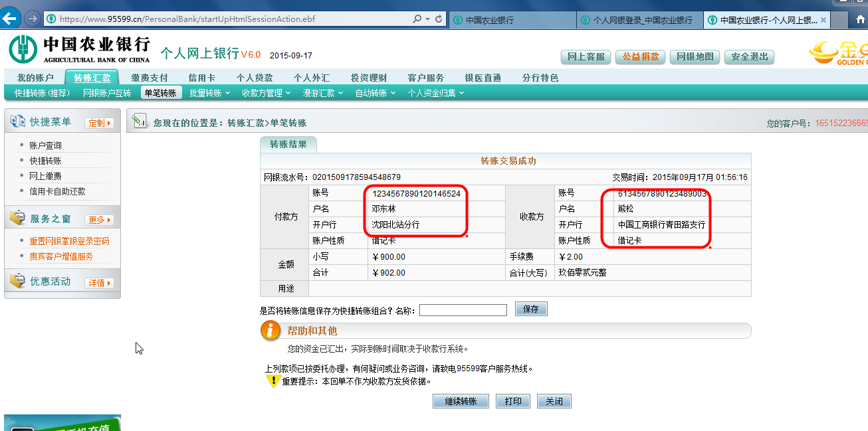868x431 pixels.
Task: Go back with browser back arrow
Action: (x=10, y=19)
